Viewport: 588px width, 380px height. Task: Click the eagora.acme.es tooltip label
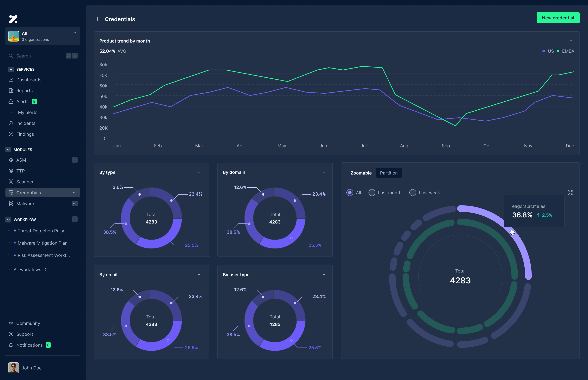tap(528, 206)
